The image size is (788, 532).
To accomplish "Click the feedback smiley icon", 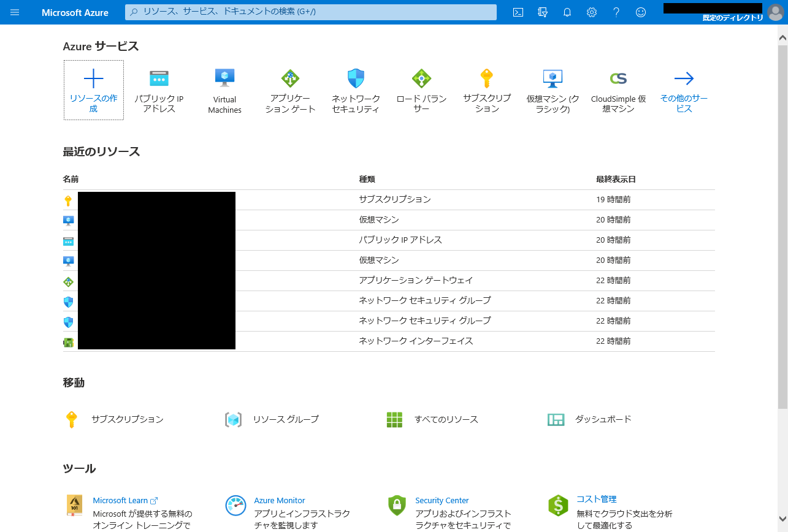I will point(641,12).
